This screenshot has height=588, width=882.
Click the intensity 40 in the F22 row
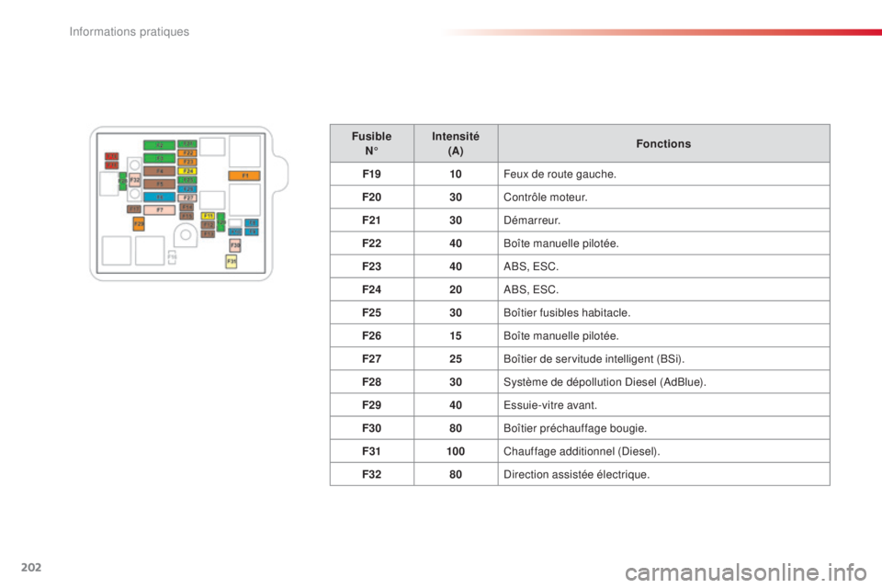[x=456, y=243]
